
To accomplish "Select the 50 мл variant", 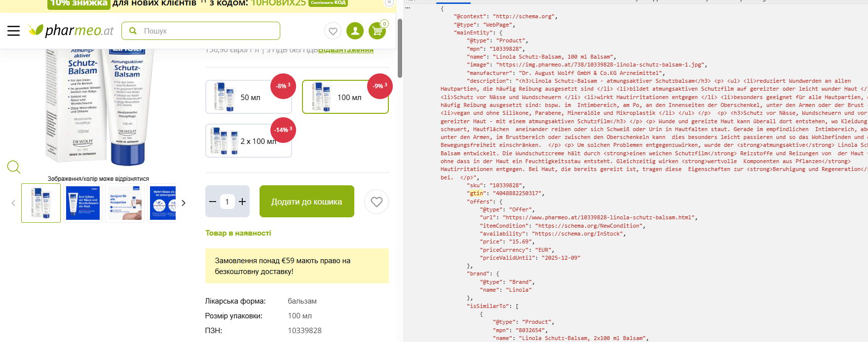I will click(248, 97).
